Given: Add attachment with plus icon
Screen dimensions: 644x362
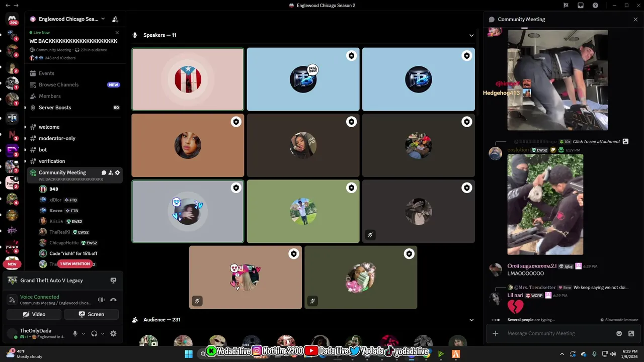Looking at the screenshot, I should pyautogui.click(x=496, y=333).
